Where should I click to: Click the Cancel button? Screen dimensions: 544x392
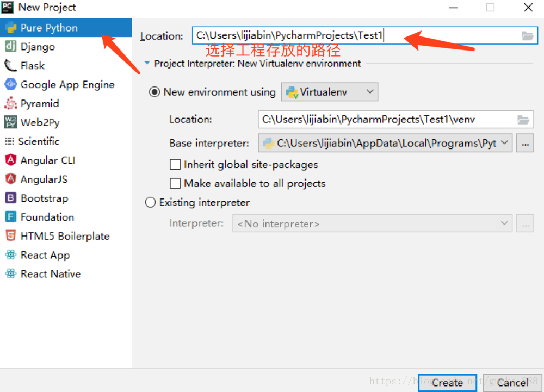(512, 383)
